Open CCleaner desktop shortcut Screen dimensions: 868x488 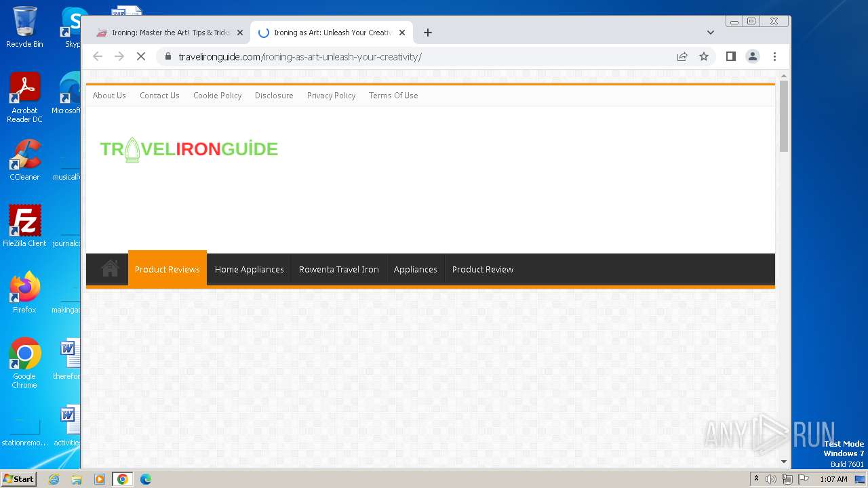point(24,160)
